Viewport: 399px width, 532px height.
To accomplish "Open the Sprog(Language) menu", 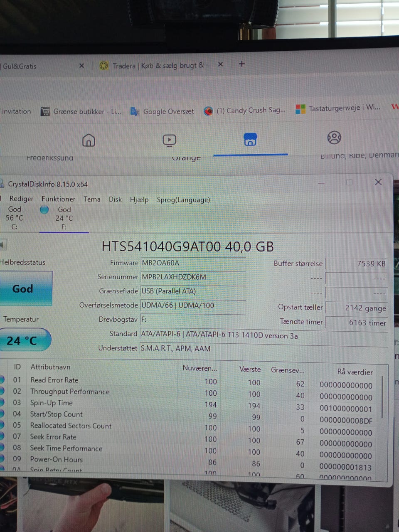I will pyautogui.click(x=183, y=200).
